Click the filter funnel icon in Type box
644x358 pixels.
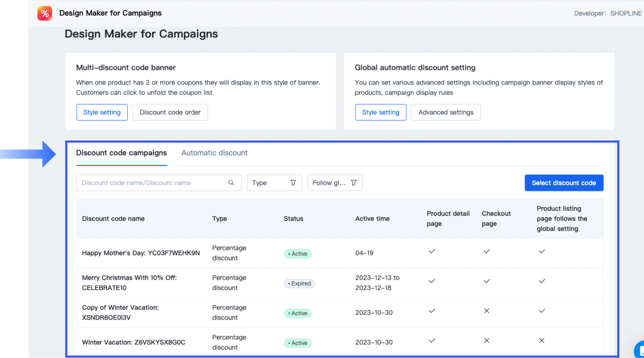tap(293, 183)
